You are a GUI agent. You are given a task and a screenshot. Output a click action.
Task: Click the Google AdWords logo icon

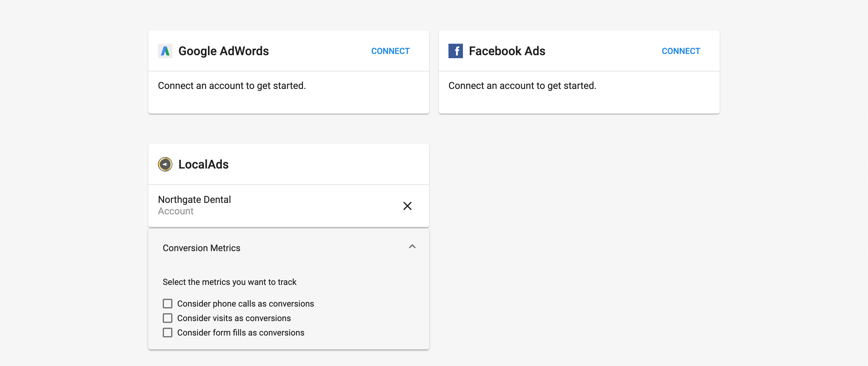[x=165, y=51]
